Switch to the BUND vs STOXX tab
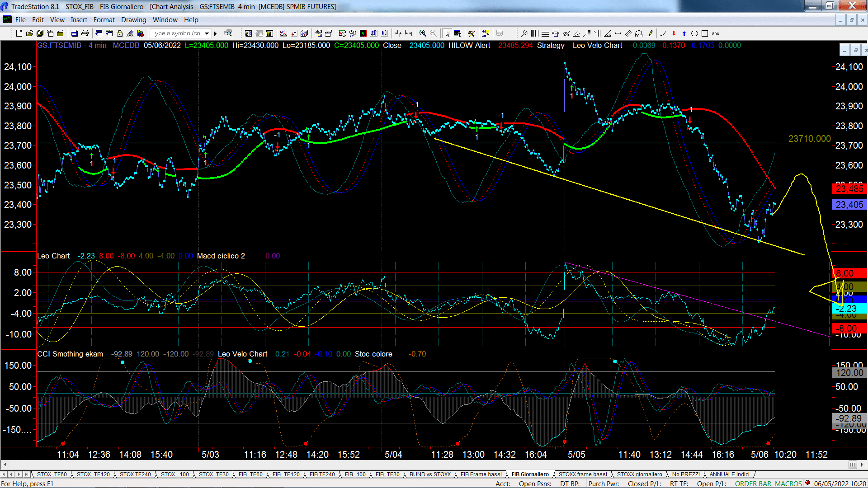This screenshot has height=488, width=868. click(430, 474)
